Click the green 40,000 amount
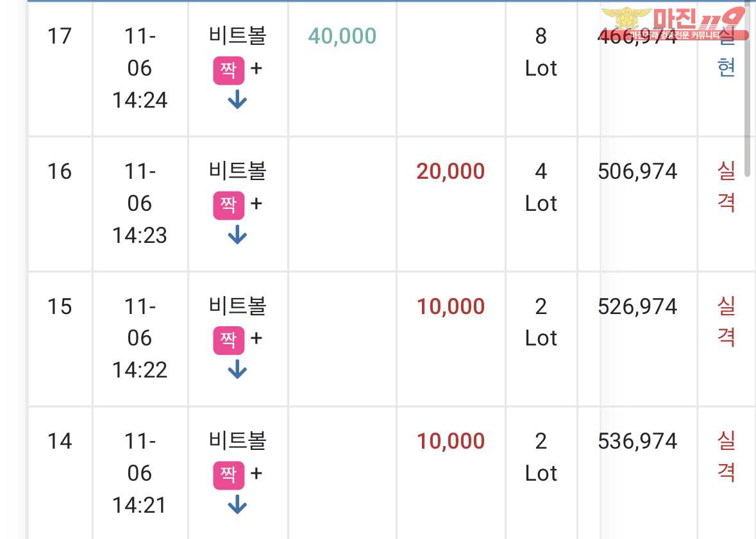This screenshot has width=756, height=539. [342, 36]
